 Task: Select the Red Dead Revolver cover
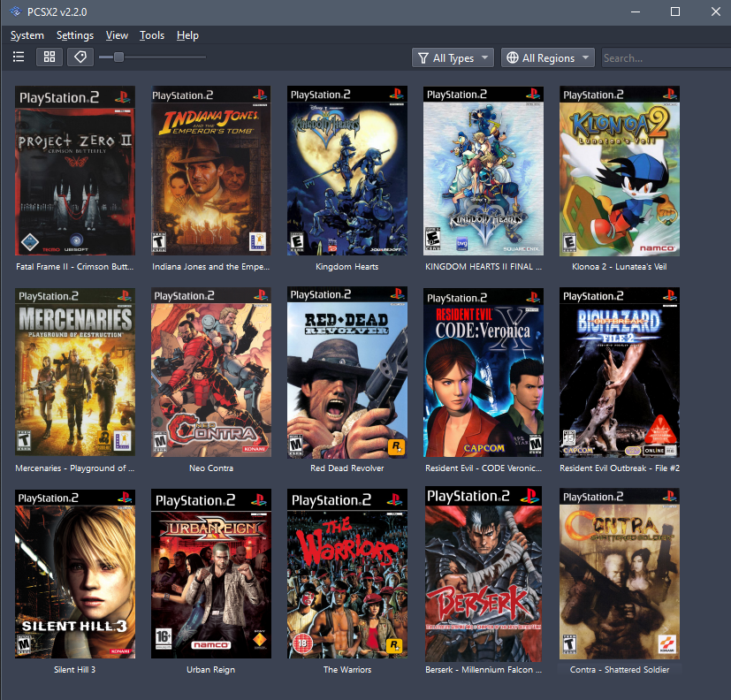347,372
